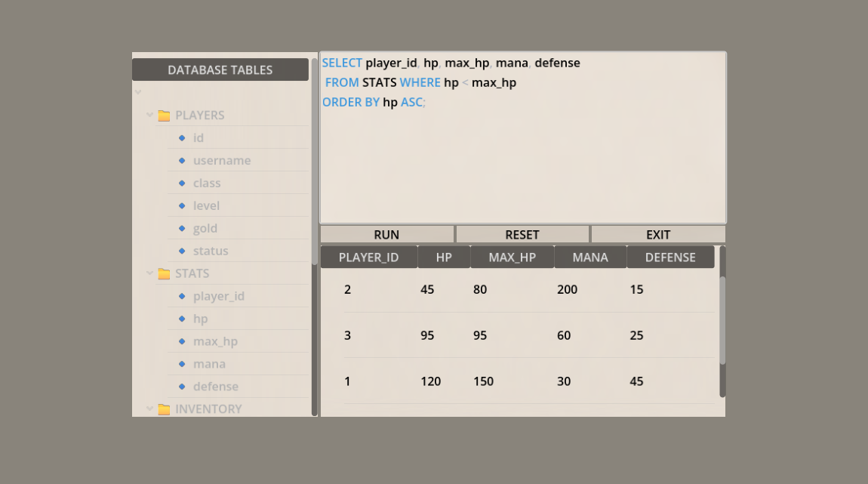Collapse the PLAYERS table chevron

coord(149,115)
